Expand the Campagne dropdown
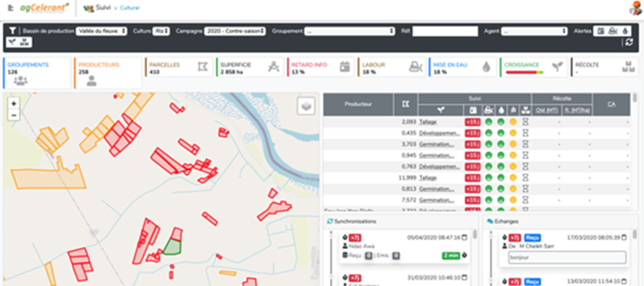 click(235, 31)
